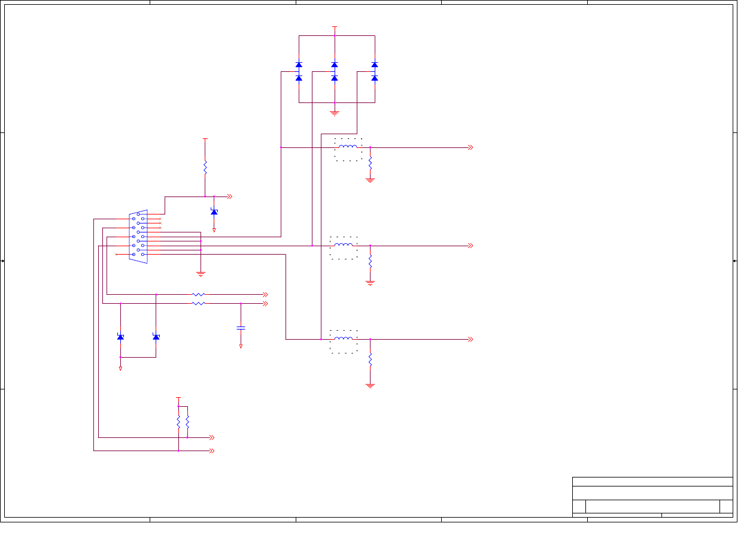Screen dimensions: 756x535
Task: Click the title block in the bottom-right corner
Action: (x=652, y=497)
